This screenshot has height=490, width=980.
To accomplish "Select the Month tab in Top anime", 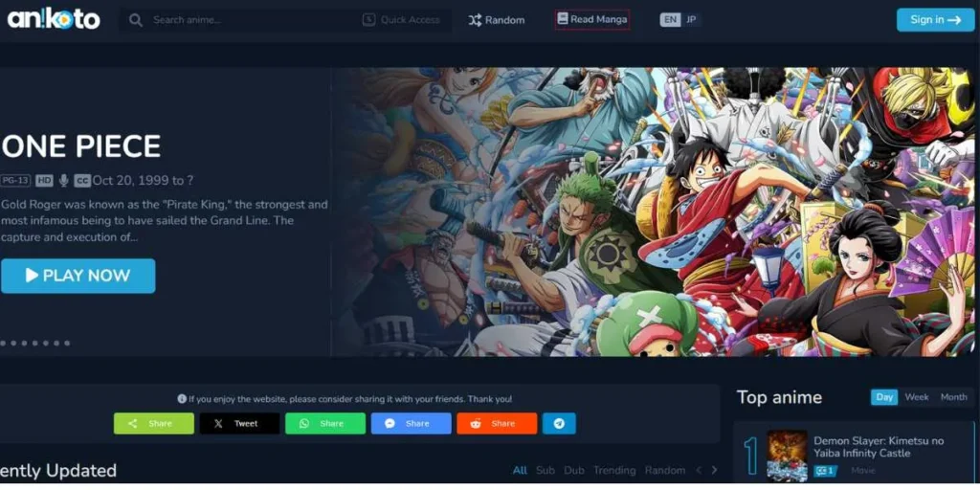I will point(954,397).
